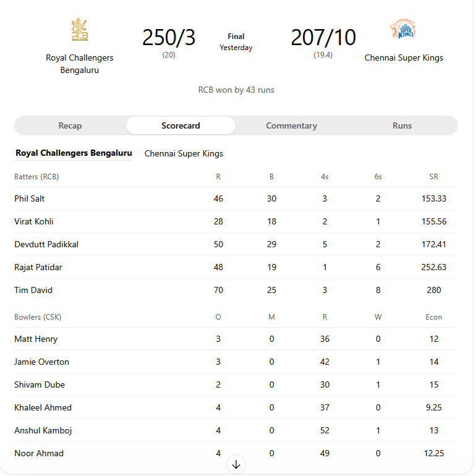Image resolution: width=476 pixels, height=476 pixels.
Task: Click the CSK score 207/10
Action: pos(323,38)
